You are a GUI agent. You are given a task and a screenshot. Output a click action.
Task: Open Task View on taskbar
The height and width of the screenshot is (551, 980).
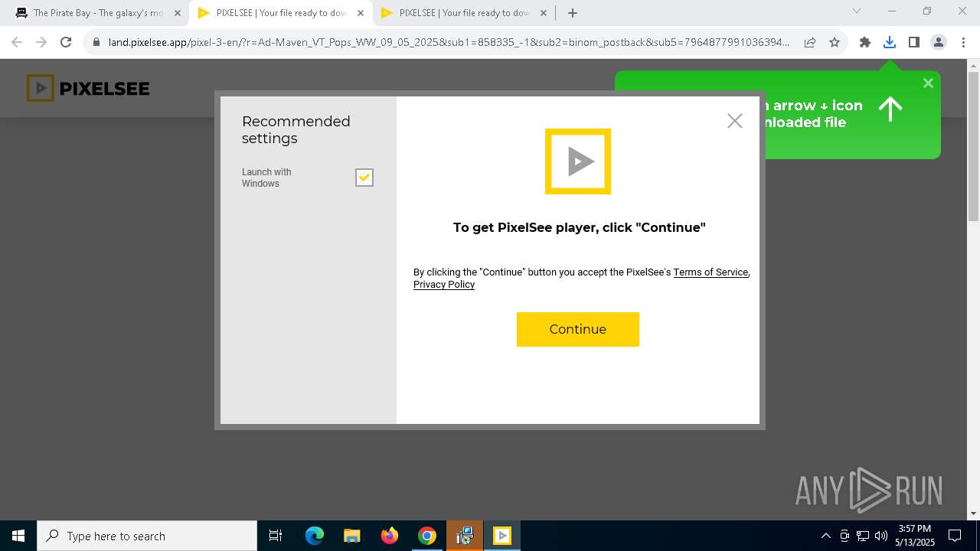tap(276, 536)
